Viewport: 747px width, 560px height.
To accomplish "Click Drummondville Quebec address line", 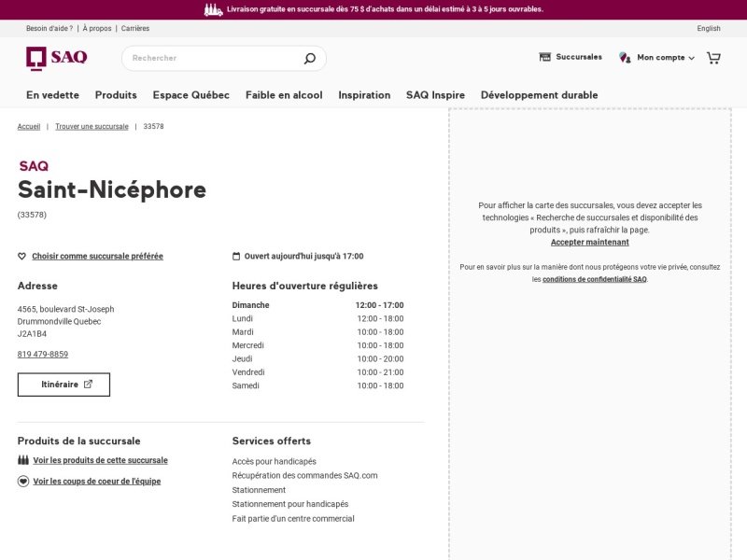I will click(59, 321).
